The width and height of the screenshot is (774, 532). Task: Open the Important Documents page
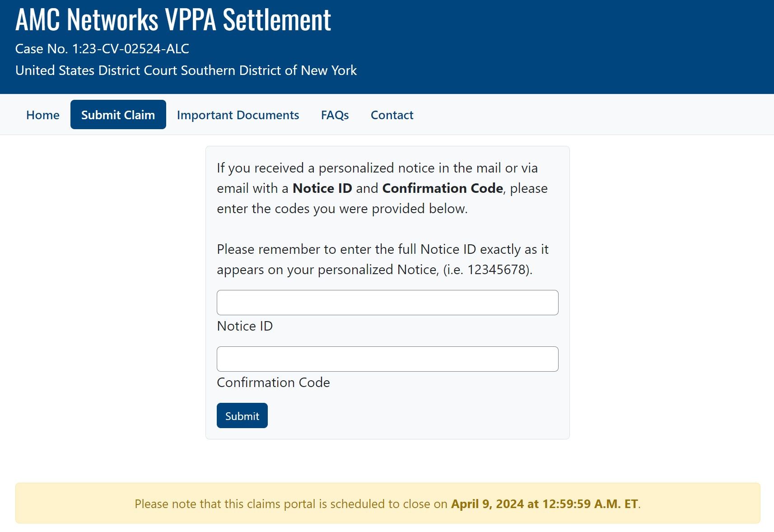click(x=238, y=115)
